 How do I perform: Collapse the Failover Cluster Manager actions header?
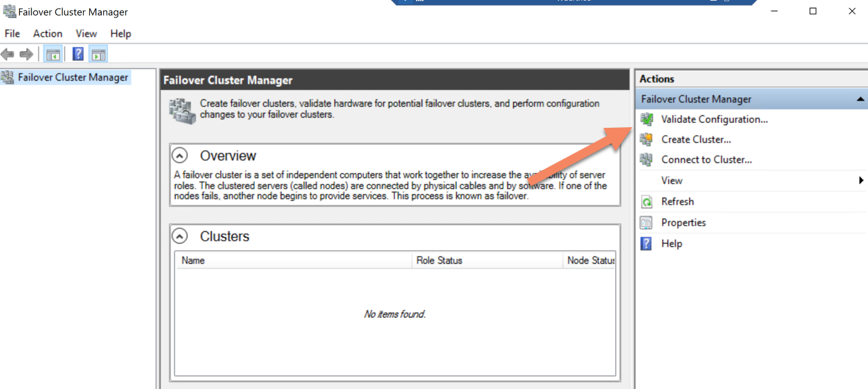(860, 99)
